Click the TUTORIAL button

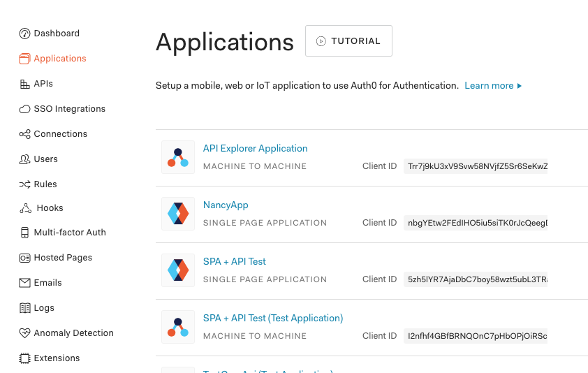[x=348, y=41]
